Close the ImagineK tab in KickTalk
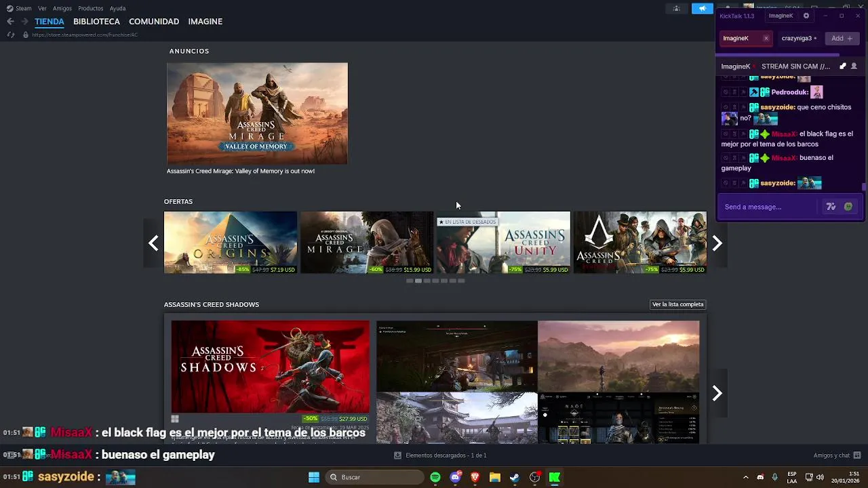This screenshot has height=488, width=868. pyautogui.click(x=766, y=39)
